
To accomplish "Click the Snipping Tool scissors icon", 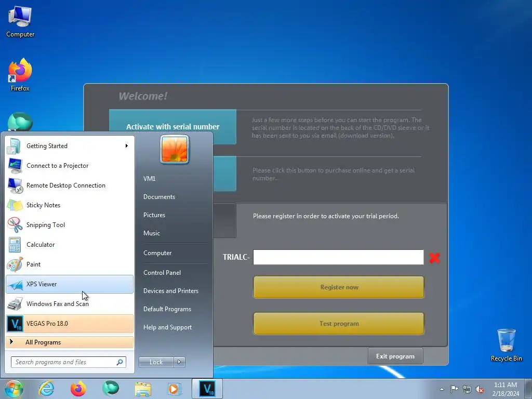I will click(15, 225).
